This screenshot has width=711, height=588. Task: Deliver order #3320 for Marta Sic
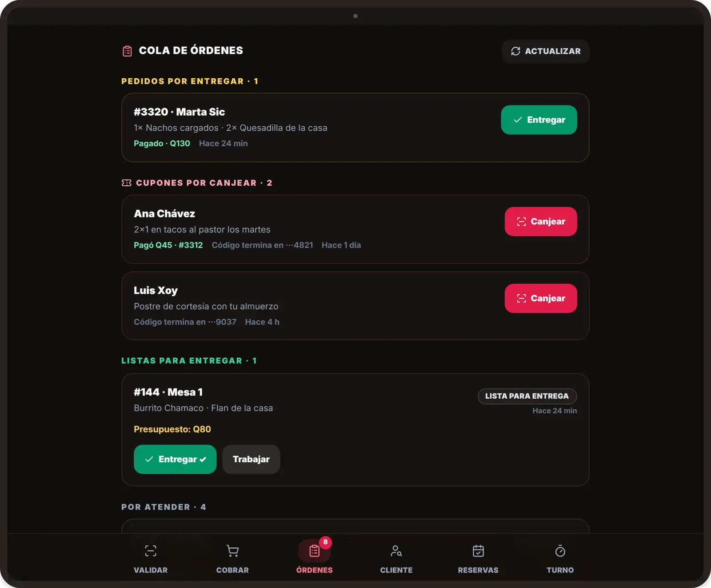(x=539, y=120)
